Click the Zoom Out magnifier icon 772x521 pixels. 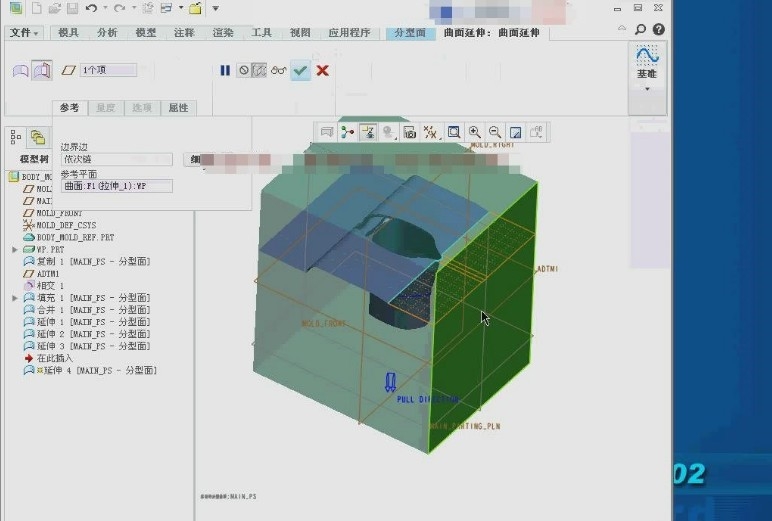(x=495, y=132)
